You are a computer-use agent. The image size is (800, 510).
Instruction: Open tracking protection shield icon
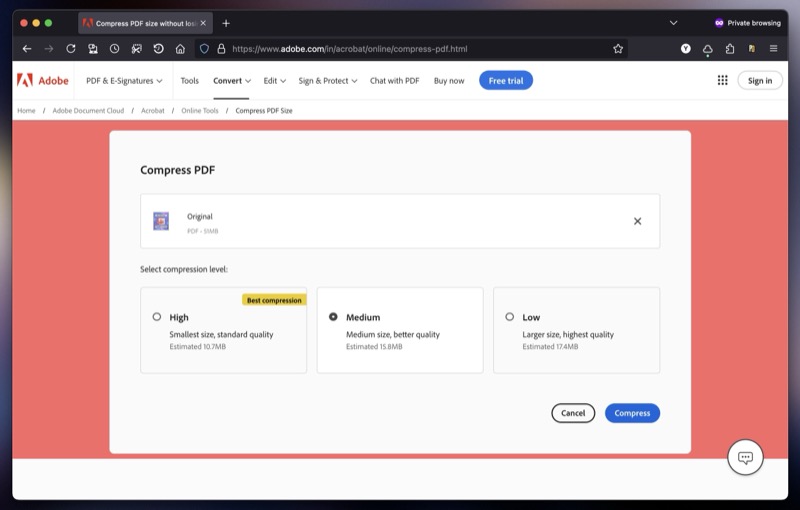coord(204,49)
